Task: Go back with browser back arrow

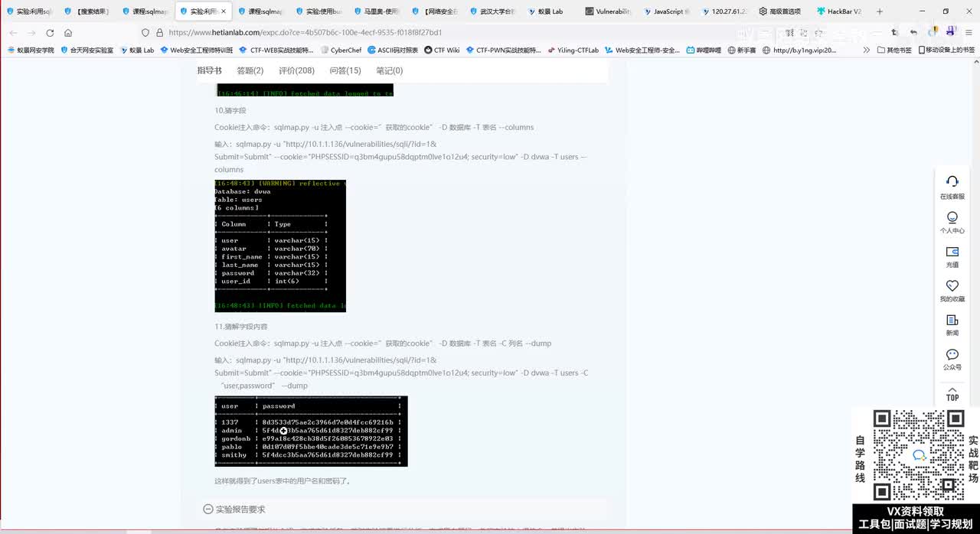Action: [13, 33]
